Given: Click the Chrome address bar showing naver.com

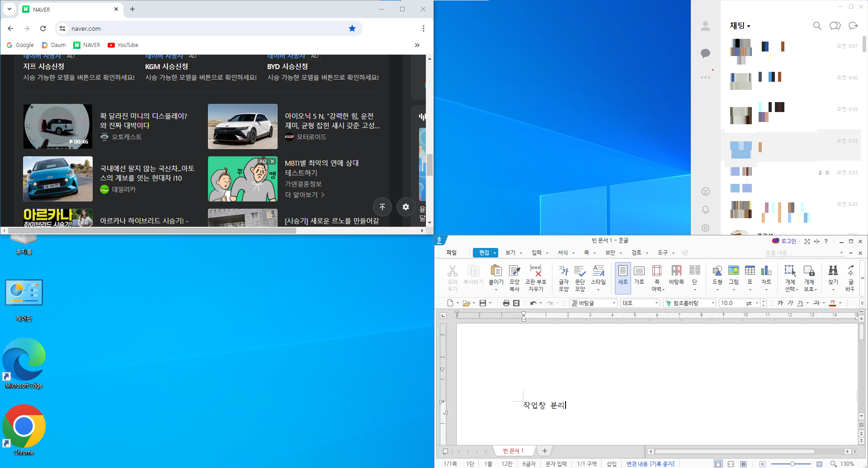Looking at the screenshot, I should click(208, 28).
